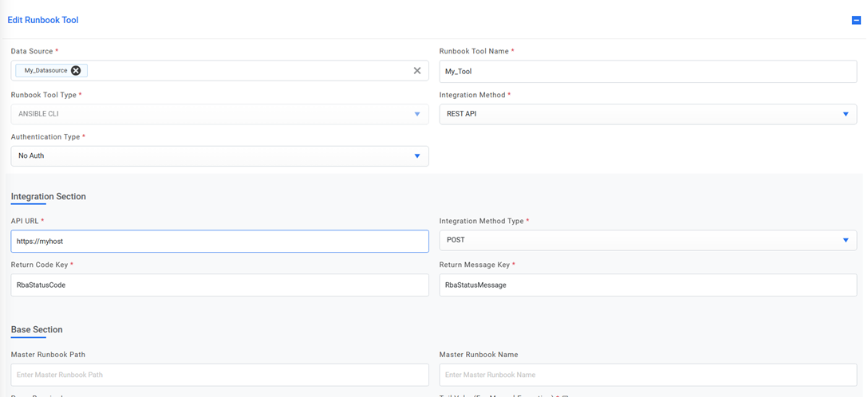The image size is (868, 397).
Task: Click the Runbook Tool Name input
Action: (x=647, y=72)
